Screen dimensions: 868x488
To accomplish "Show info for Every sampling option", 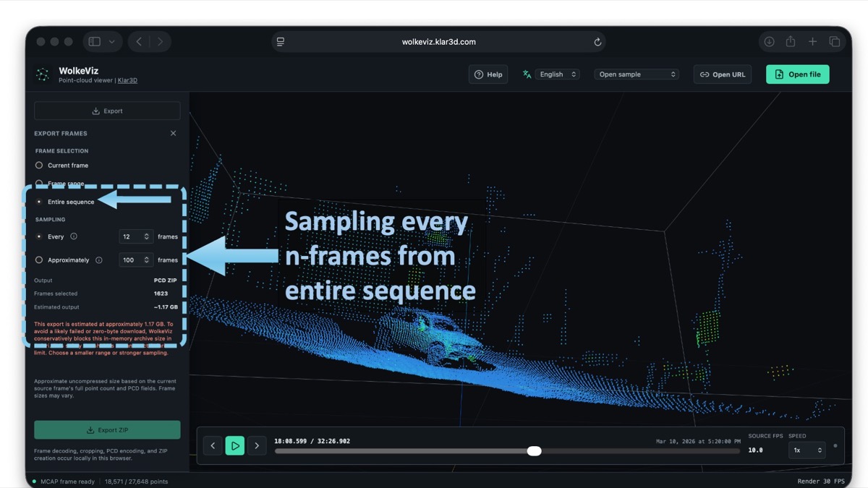I will tap(74, 236).
